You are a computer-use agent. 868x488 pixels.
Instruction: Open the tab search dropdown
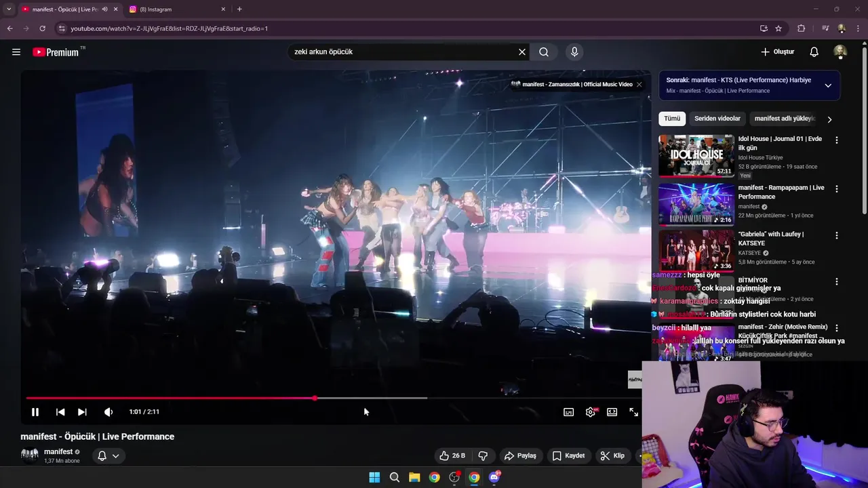(8, 9)
